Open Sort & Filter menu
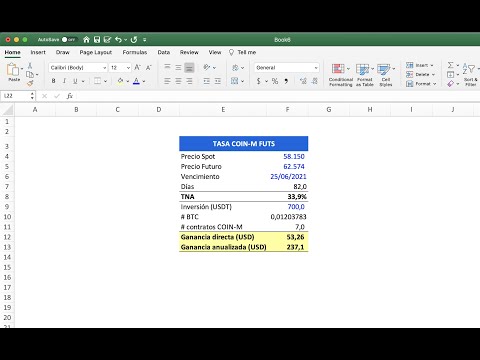 (x=470, y=75)
